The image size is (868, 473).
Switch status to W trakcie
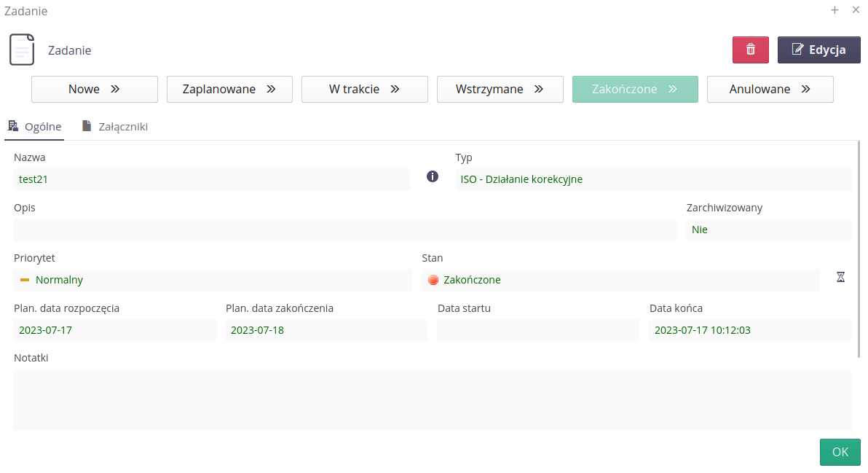[364, 89]
